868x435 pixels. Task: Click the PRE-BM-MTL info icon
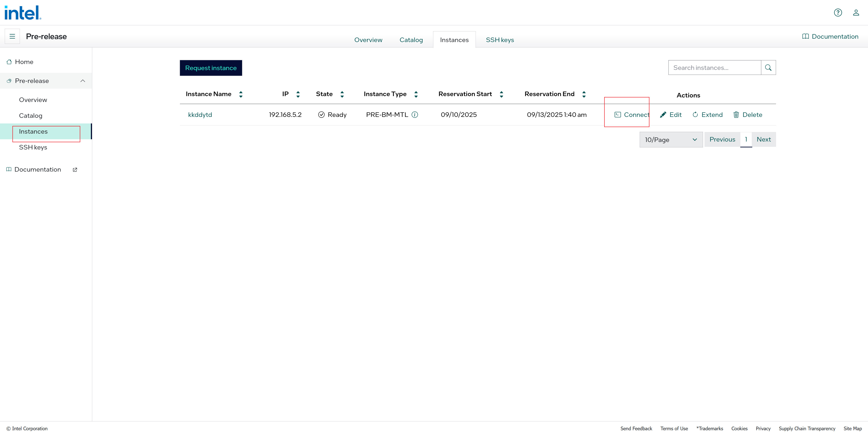pyautogui.click(x=415, y=115)
